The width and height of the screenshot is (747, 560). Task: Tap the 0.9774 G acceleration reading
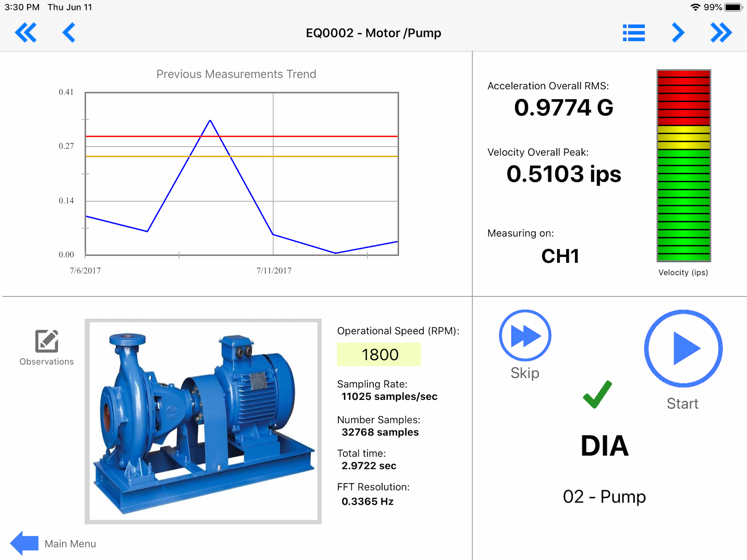pos(563,108)
